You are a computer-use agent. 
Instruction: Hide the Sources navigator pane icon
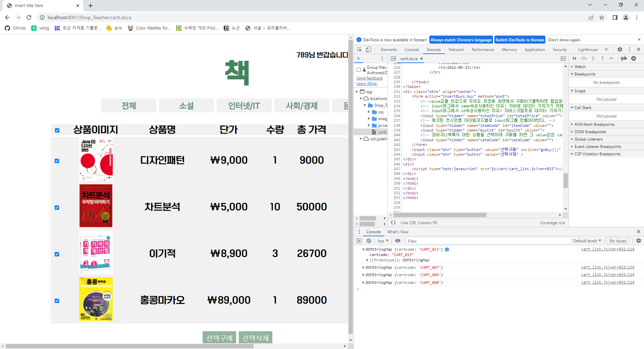[393, 58]
